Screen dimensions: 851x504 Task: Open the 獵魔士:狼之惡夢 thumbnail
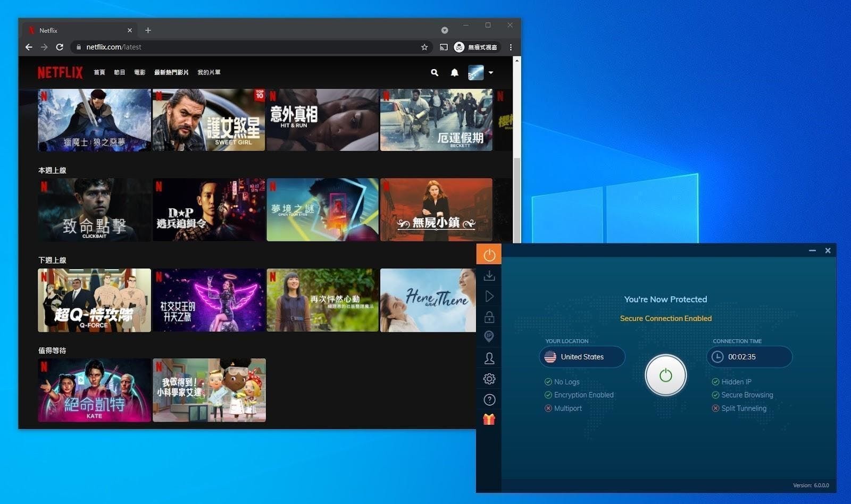(x=94, y=120)
